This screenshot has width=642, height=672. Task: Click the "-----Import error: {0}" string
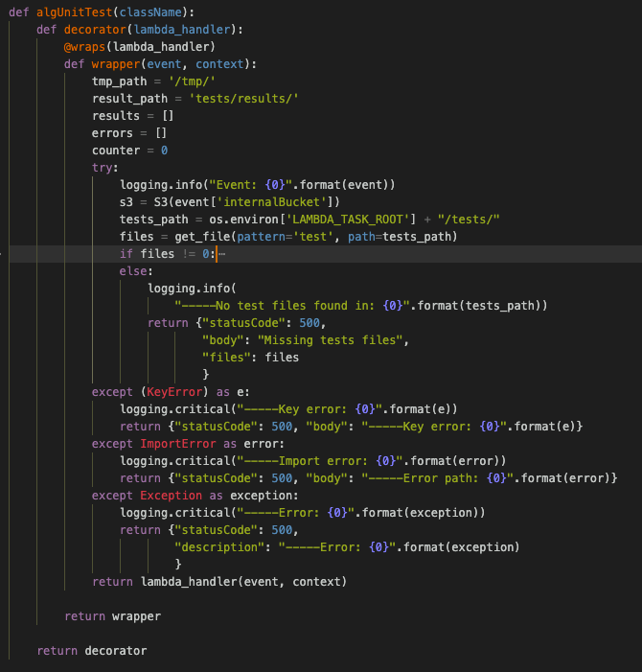320,461
